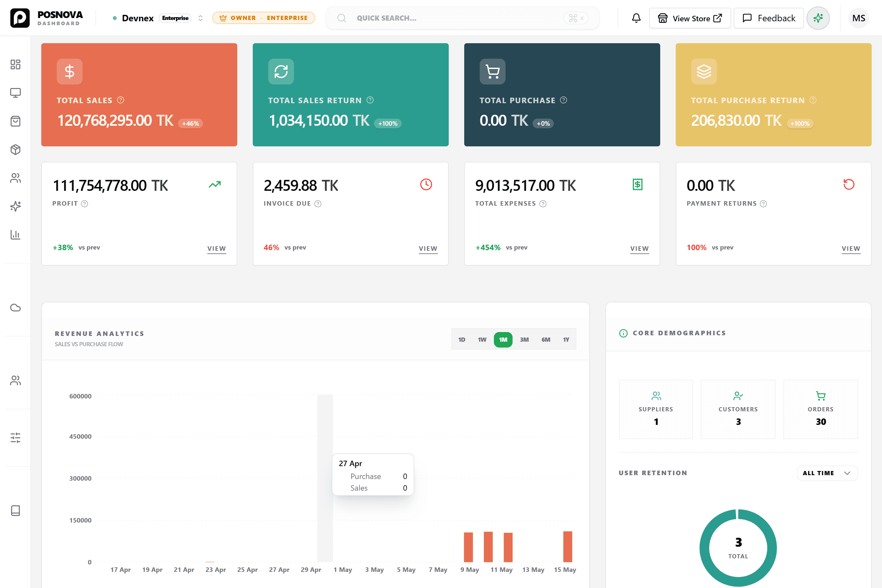Click the Total Purchase card

click(562, 95)
